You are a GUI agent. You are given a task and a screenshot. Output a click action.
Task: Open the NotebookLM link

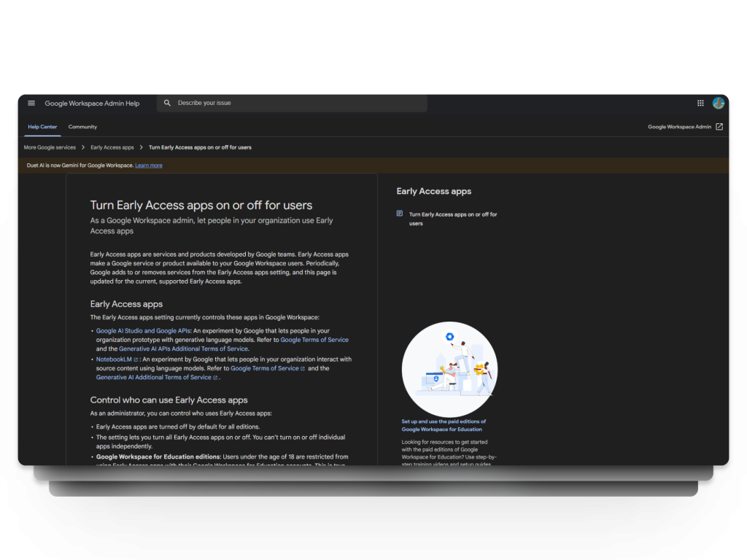coord(114,359)
